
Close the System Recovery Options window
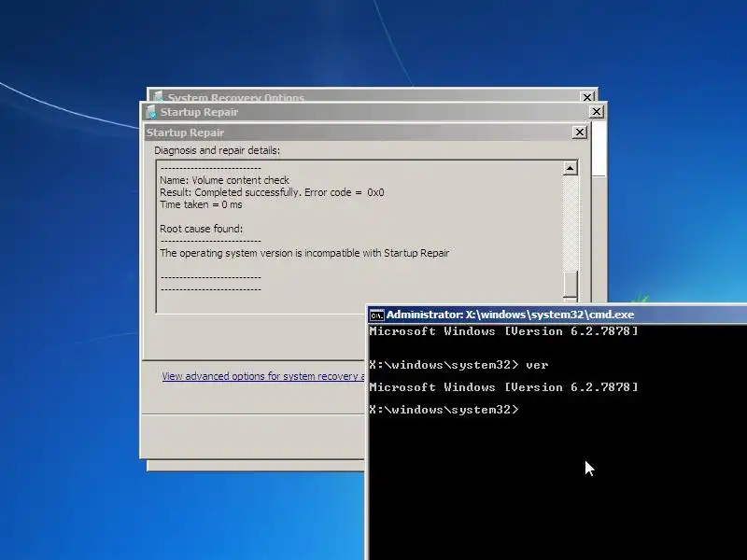point(587,97)
